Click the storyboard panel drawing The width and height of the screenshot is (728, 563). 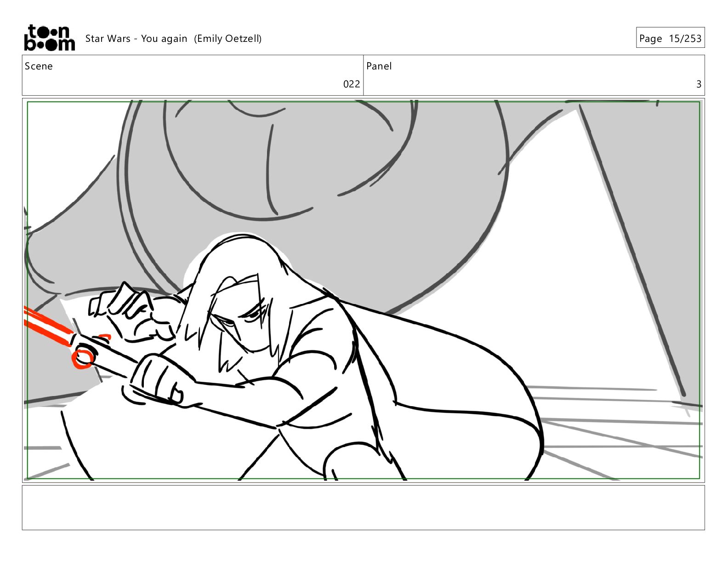364,290
